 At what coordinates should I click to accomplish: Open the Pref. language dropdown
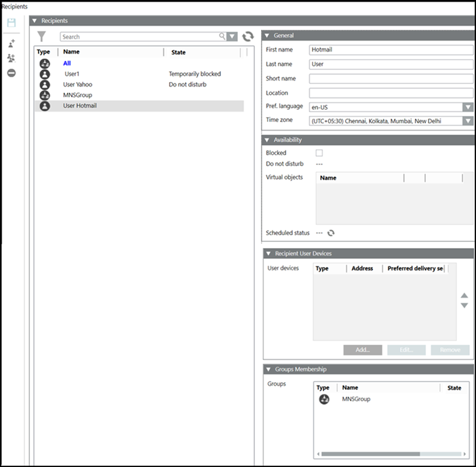pos(468,107)
